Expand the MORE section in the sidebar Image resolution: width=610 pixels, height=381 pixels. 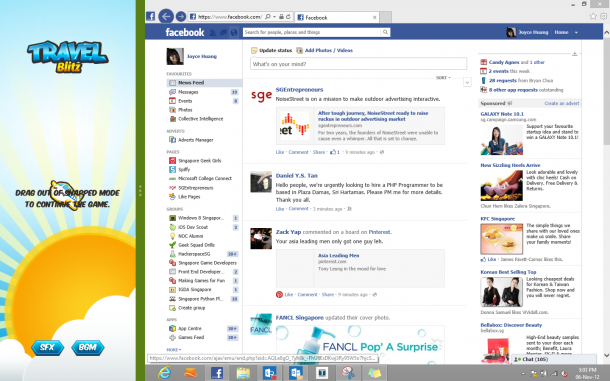(x=174, y=349)
